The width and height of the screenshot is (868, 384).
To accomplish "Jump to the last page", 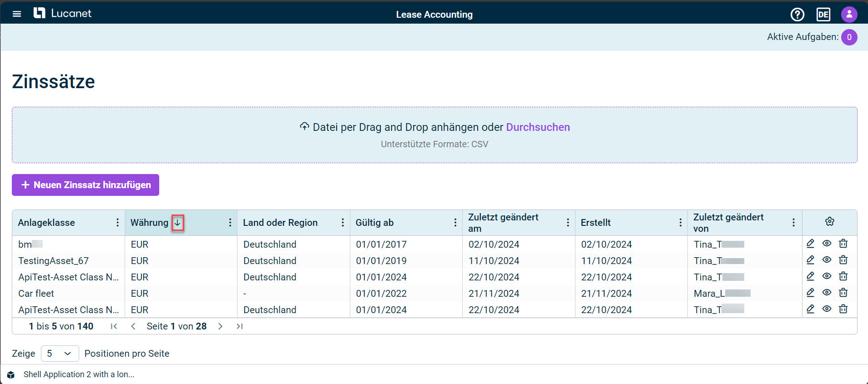I will point(240,326).
